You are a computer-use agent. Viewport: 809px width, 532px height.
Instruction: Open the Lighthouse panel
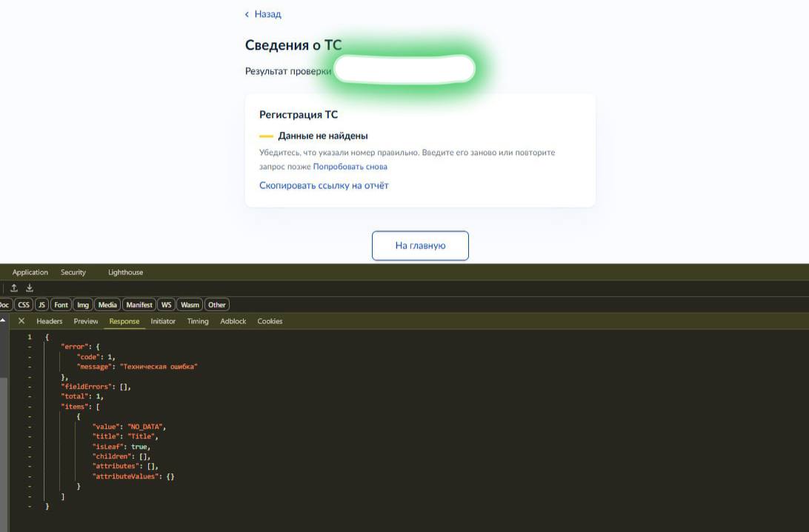click(125, 272)
